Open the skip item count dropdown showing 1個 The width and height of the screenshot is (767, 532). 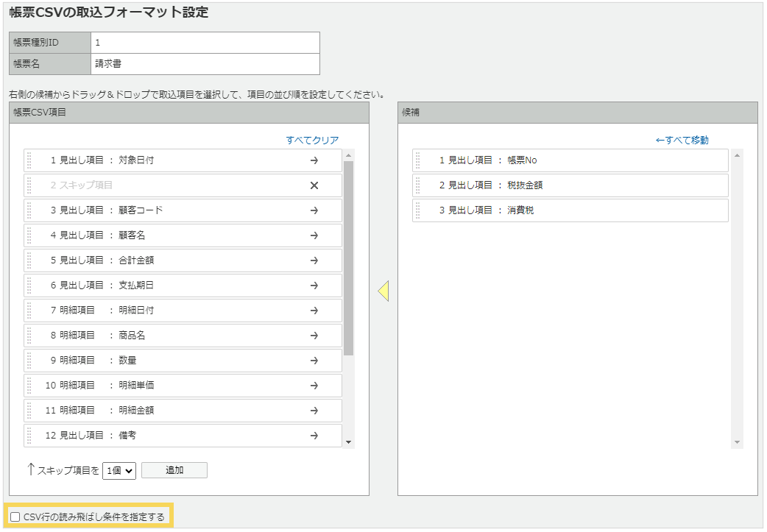[x=118, y=470]
